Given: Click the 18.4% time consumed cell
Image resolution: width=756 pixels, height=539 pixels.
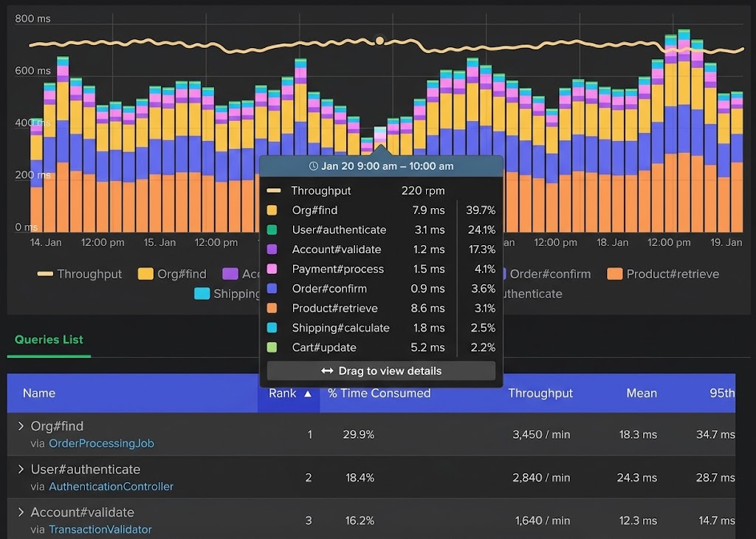Looking at the screenshot, I should click(x=360, y=478).
